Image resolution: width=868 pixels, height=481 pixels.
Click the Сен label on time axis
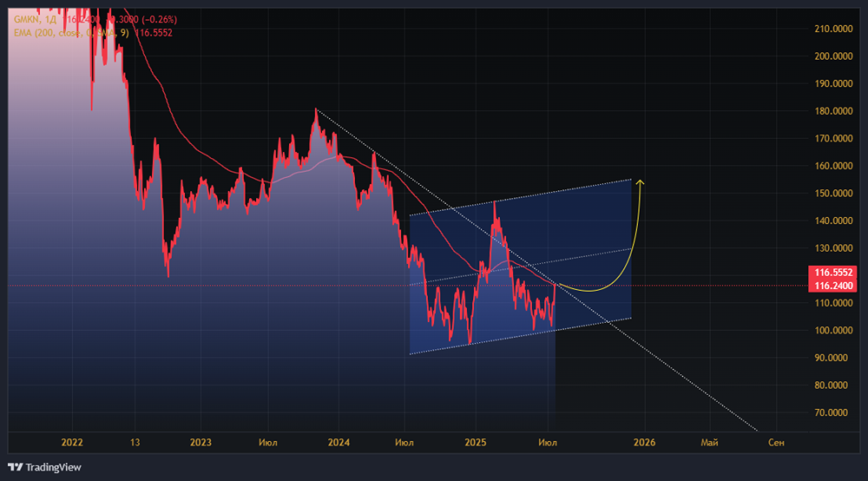point(776,442)
